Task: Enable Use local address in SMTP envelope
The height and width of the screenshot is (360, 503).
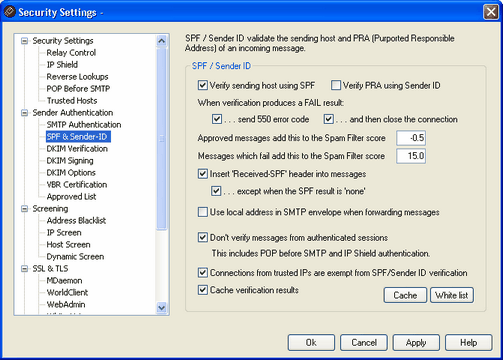Action: (203, 212)
